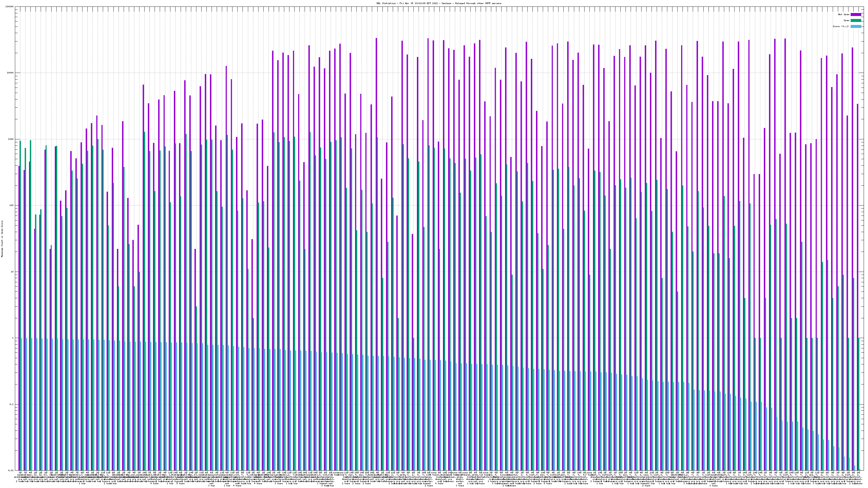
Task: Click the 0.01 y-axis tick label
Action: [11, 470]
